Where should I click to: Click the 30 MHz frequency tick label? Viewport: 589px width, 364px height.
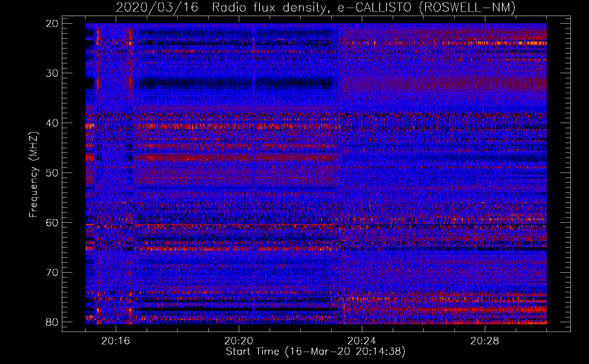pyautogui.click(x=52, y=73)
